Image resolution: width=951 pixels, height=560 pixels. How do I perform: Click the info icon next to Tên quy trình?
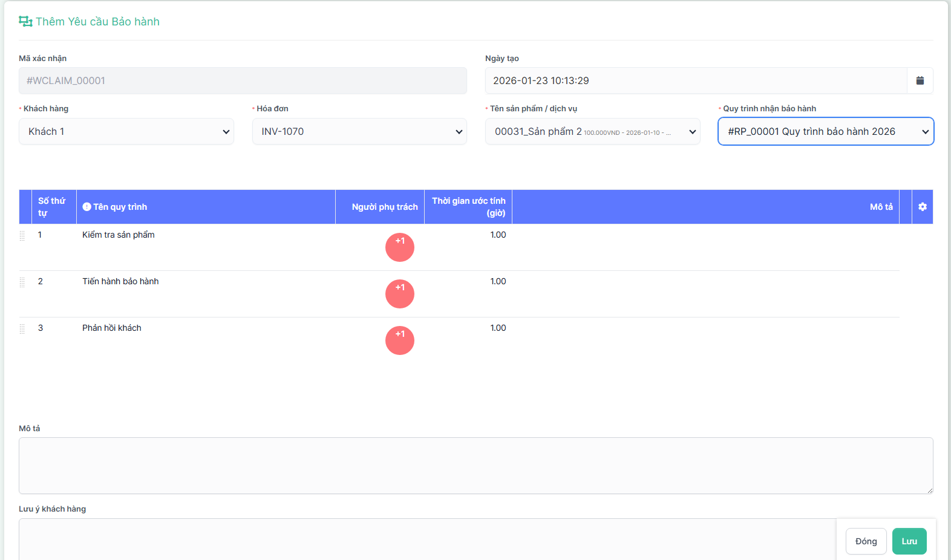87,207
